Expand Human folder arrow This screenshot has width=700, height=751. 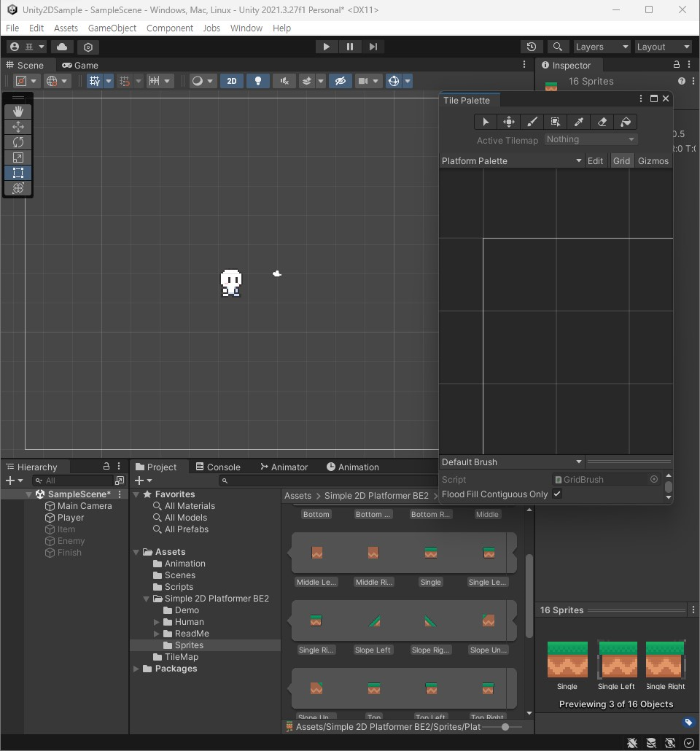coord(156,622)
